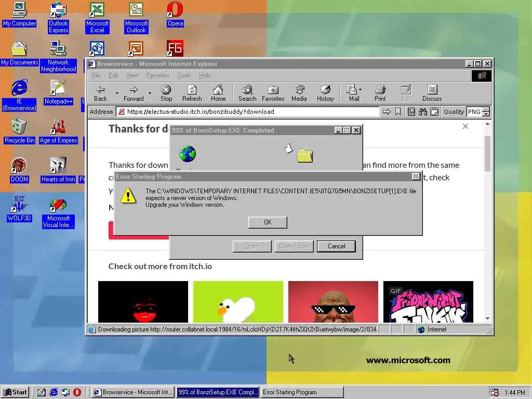532x399 pixels.
Task: Click the Recycle Bin desktop icon
Action: (x=19, y=131)
